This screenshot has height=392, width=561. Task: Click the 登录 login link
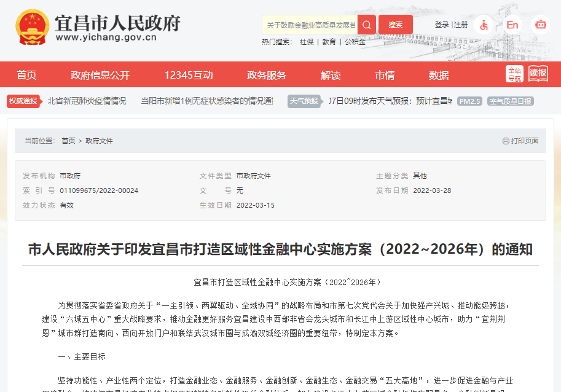point(442,25)
